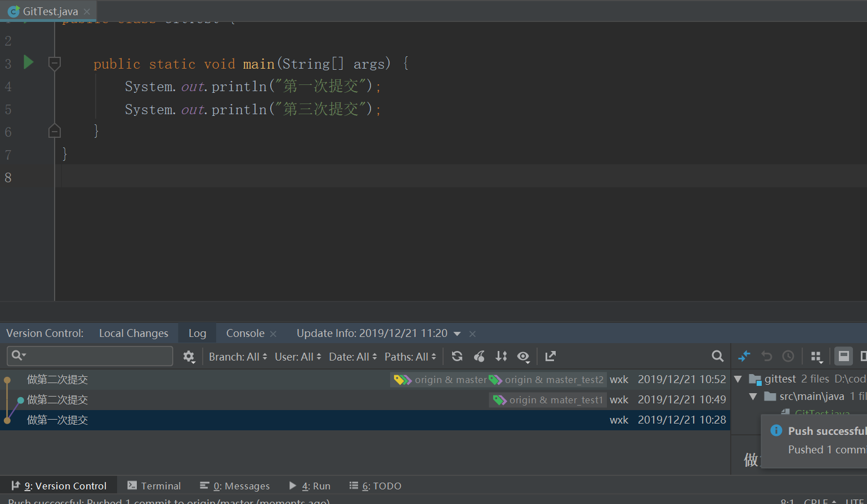Click the revert selected changes icon
The image size is (867, 504).
767,356
